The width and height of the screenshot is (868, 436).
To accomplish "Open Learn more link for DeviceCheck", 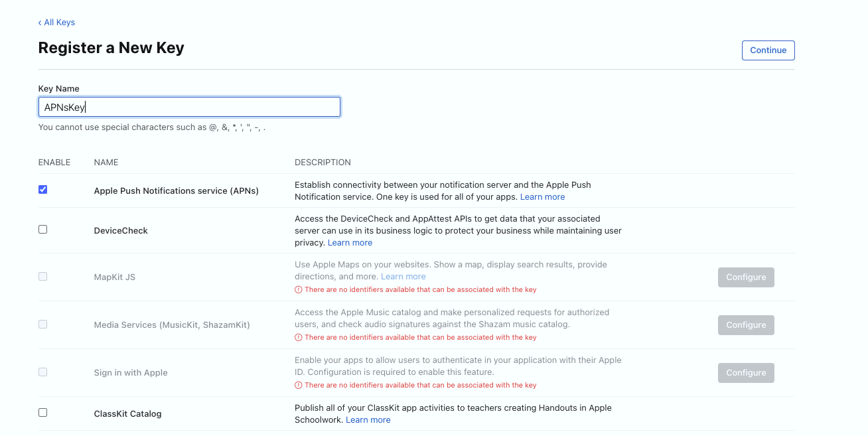I will [x=350, y=243].
